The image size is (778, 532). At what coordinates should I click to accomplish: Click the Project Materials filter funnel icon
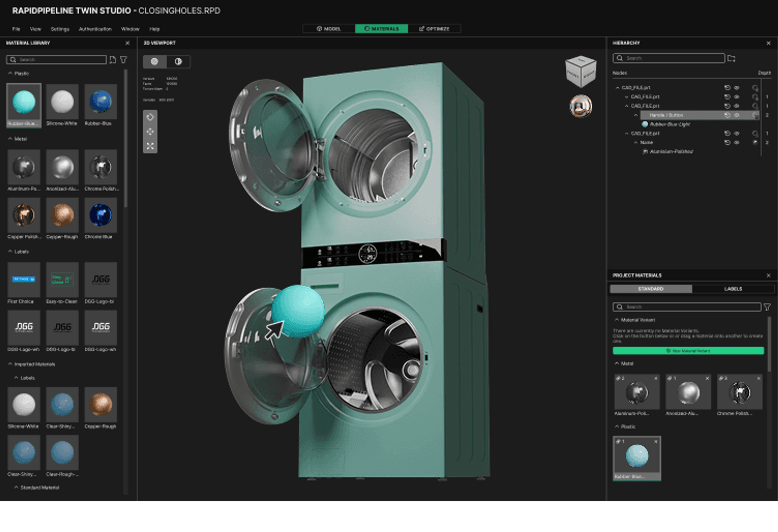click(x=767, y=307)
